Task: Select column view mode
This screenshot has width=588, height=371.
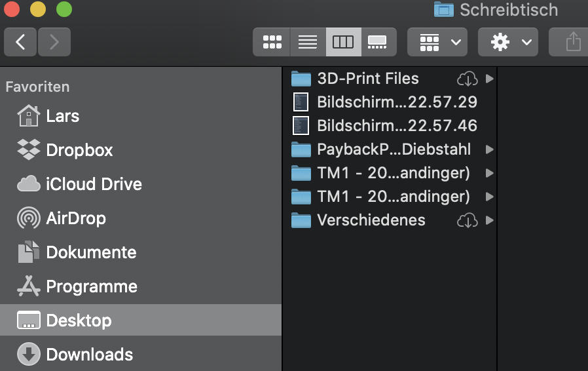Action: pos(343,43)
